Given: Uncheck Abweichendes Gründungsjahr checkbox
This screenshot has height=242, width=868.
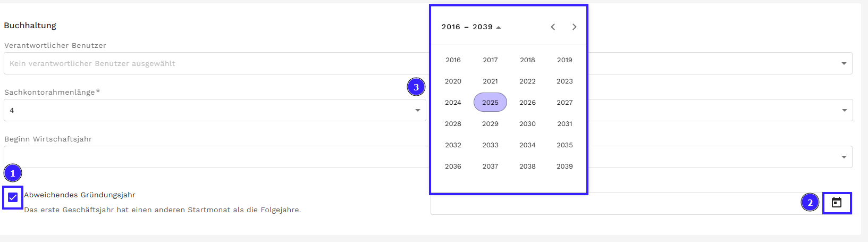Looking at the screenshot, I should (x=13, y=198).
